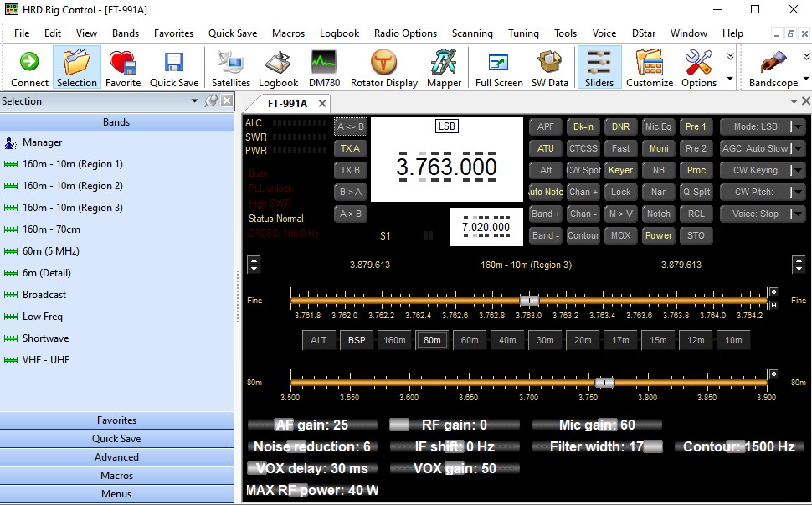The image size is (812, 505).
Task: Open the Radio Options menu
Action: (405, 33)
